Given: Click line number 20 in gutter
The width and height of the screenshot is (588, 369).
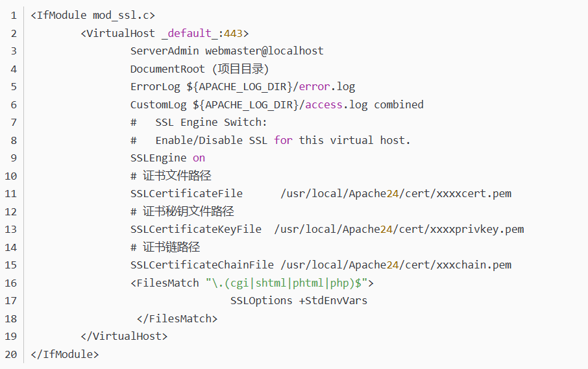Looking at the screenshot, I should 11,354.
